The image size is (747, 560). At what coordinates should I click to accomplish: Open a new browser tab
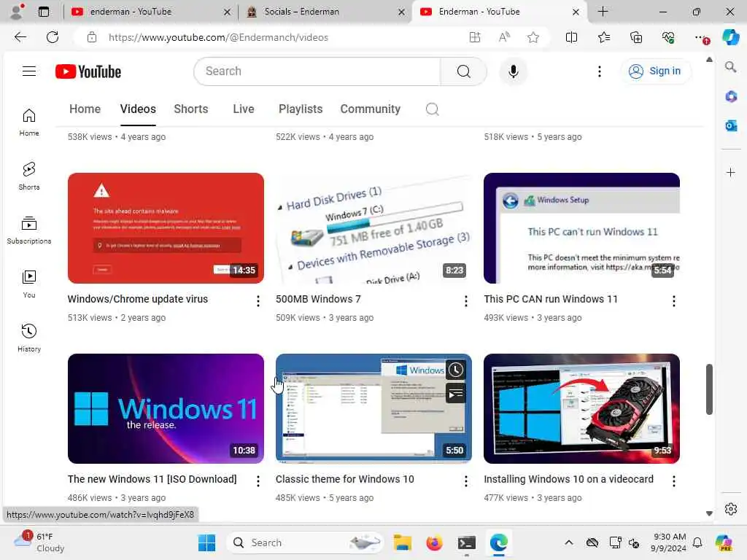[603, 12]
